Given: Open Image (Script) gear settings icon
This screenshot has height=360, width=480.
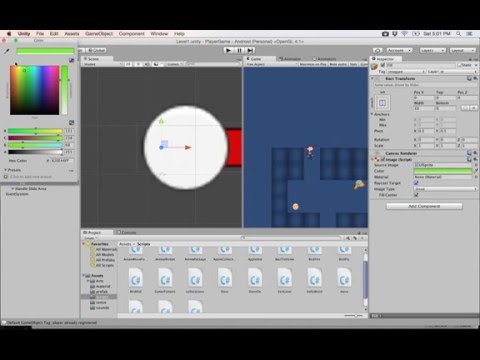Looking at the screenshot, I should point(475,160).
